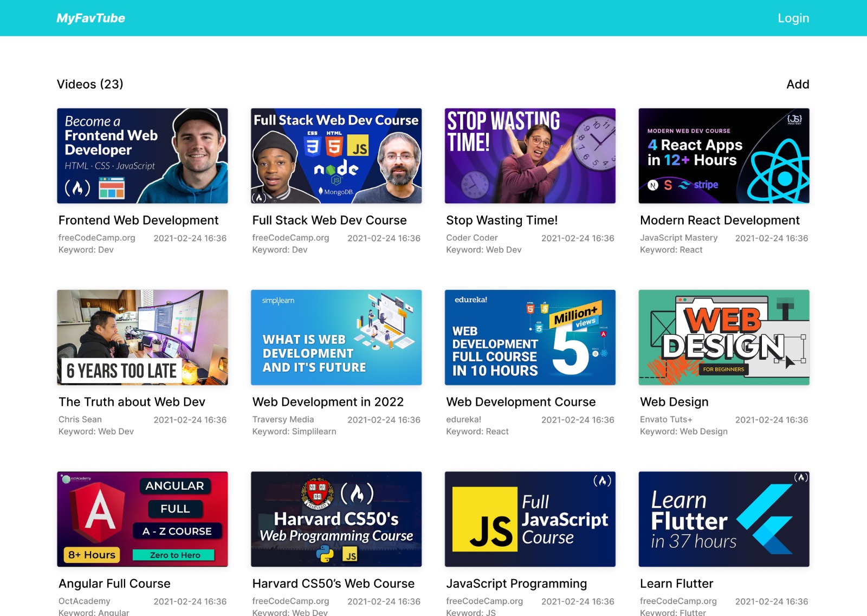Select the Frontend Web Development title

coord(139,221)
